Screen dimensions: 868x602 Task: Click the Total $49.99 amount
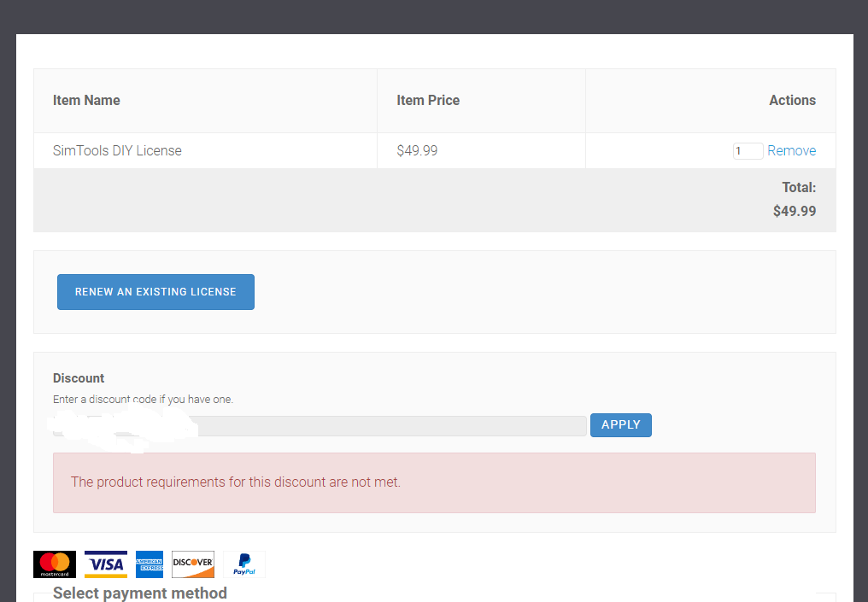(795, 211)
